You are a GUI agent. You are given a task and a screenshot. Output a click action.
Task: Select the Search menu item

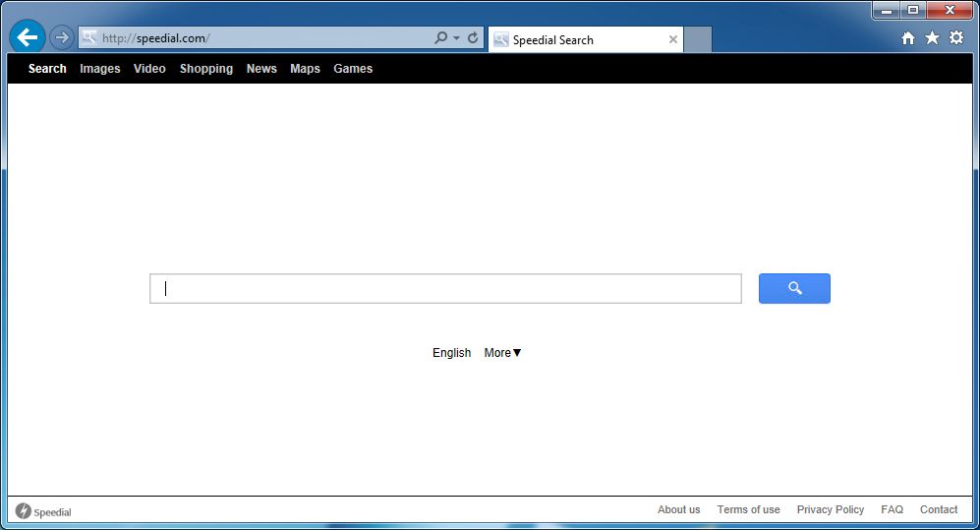coord(47,69)
